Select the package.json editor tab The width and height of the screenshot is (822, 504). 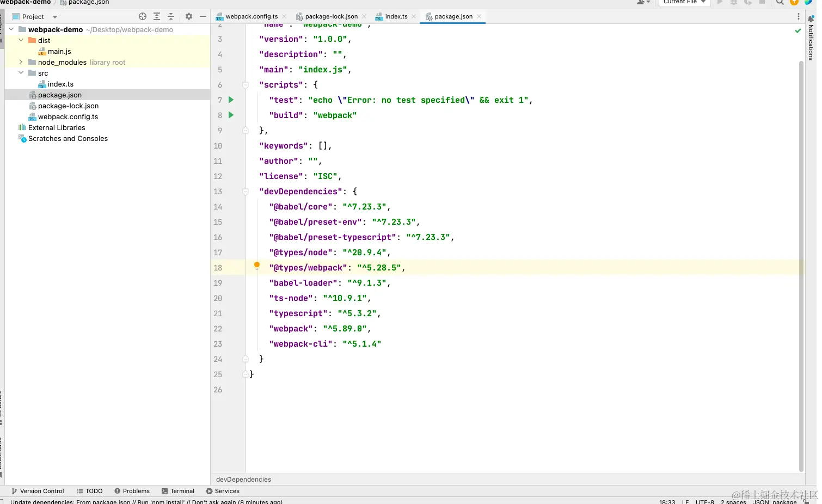[453, 16]
